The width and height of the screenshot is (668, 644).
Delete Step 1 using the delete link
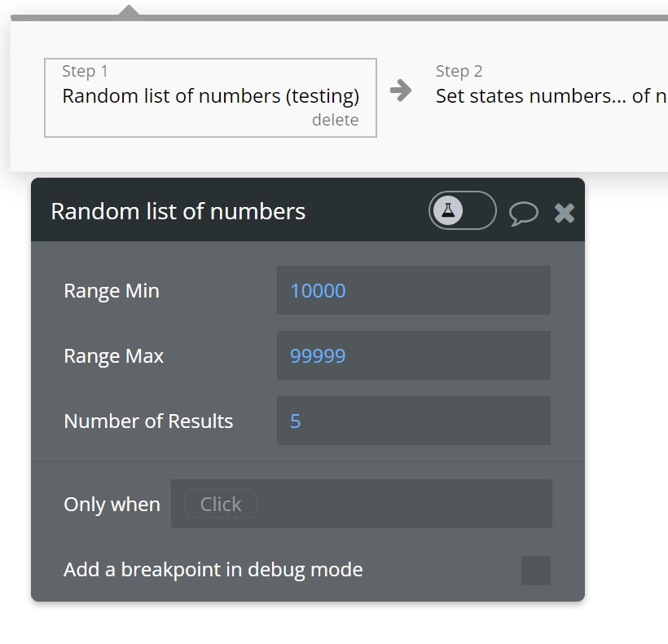[x=336, y=120]
